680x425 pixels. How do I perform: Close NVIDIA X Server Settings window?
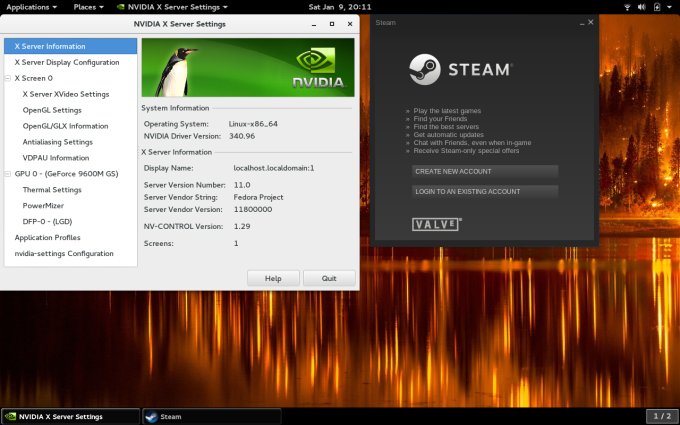coord(350,24)
